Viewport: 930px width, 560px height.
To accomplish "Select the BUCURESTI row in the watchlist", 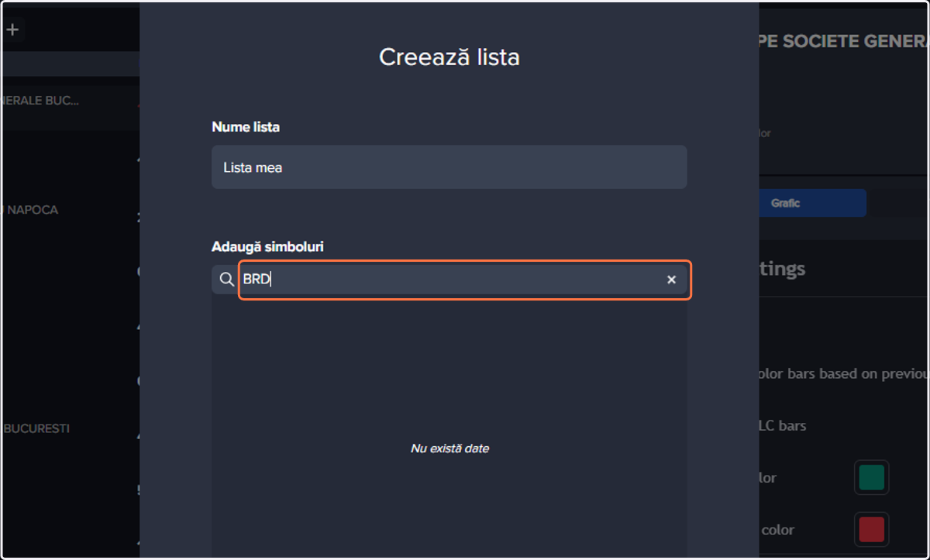I will [x=71, y=428].
